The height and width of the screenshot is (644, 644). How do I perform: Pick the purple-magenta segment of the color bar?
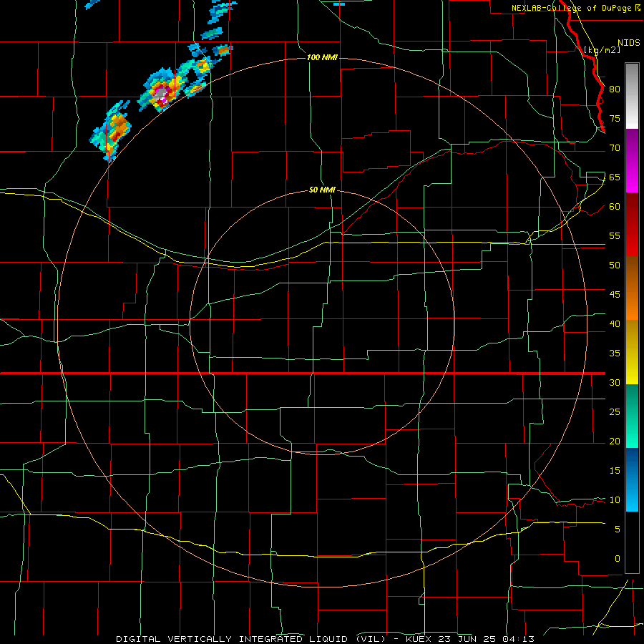pyautogui.click(x=632, y=160)
